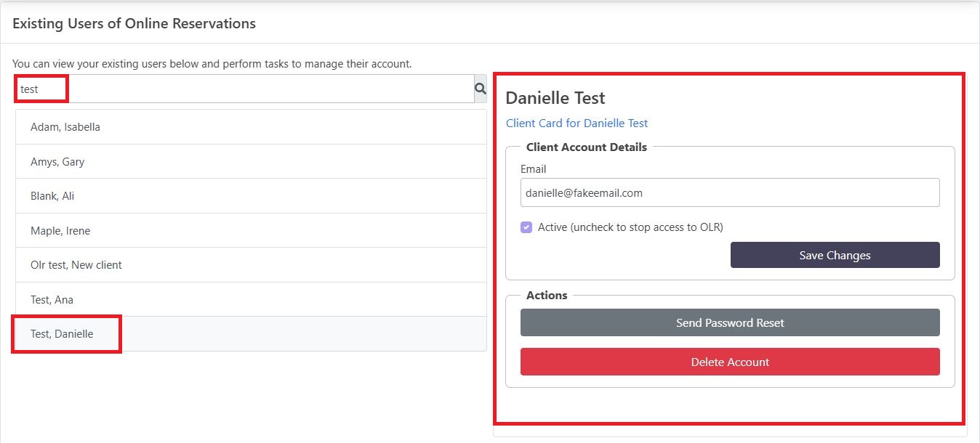This screenshot has width=980, height=443.
Task: Open the Amys, Gary user entry
Action: (251, 161)
